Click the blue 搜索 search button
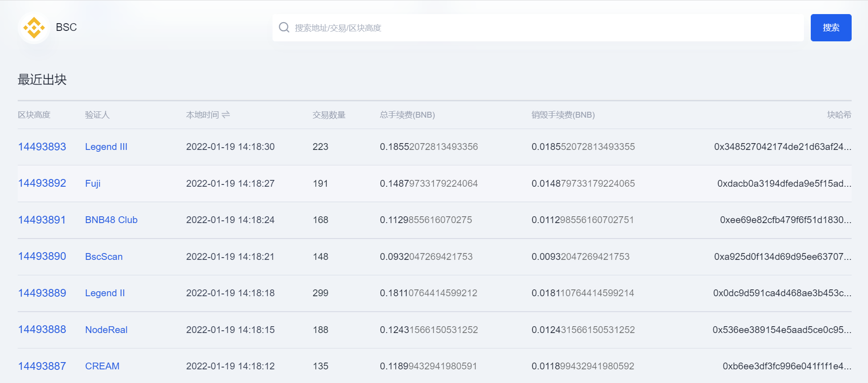The image size is (868, 383). (831, 28)
